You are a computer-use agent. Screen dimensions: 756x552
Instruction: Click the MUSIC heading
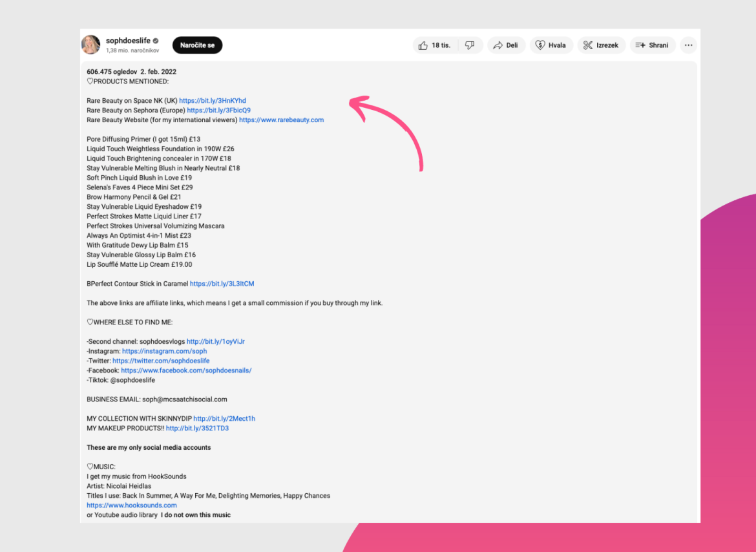(101, 467)
